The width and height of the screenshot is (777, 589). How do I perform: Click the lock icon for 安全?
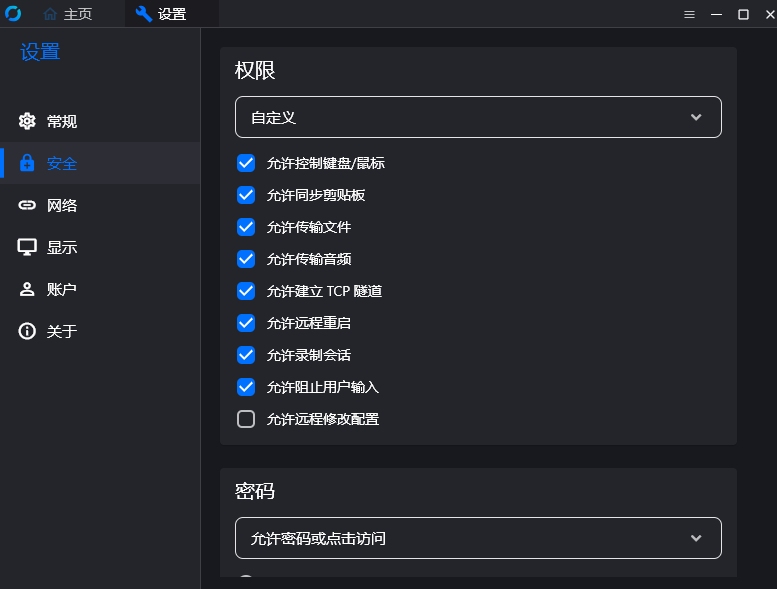pyautogui.click(x=27, y=163)
